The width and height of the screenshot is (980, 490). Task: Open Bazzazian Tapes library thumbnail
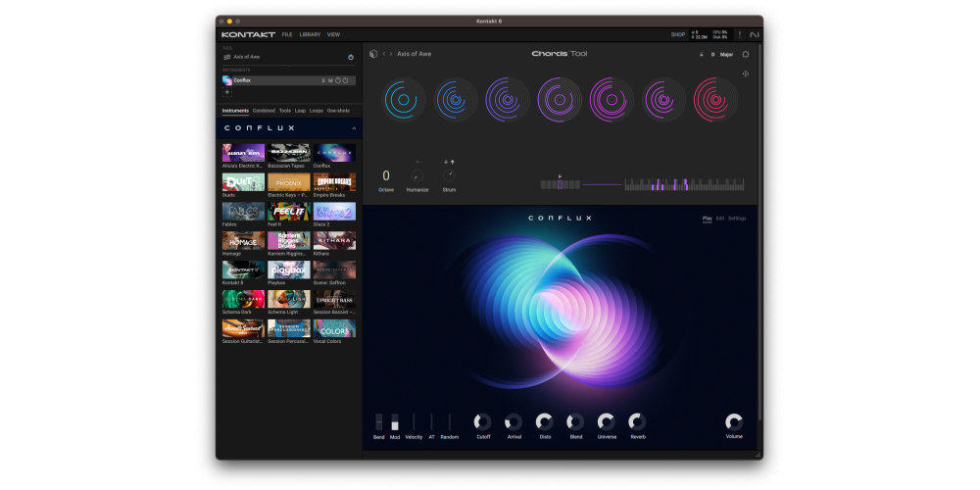click(x=289, y=153)
